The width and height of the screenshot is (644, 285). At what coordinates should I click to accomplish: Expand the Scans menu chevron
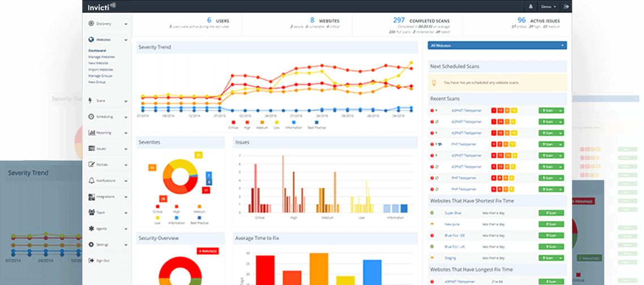point(125,101)
